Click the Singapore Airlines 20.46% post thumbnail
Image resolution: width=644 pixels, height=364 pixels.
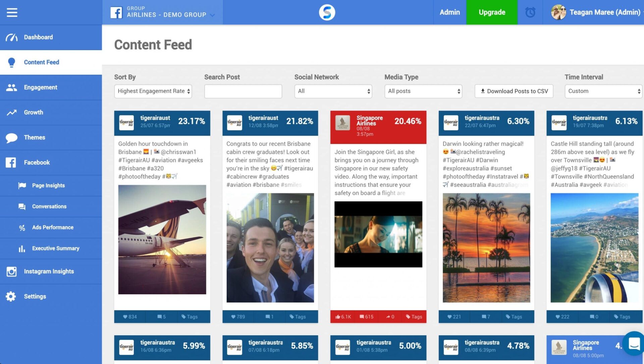pos(378,235)
